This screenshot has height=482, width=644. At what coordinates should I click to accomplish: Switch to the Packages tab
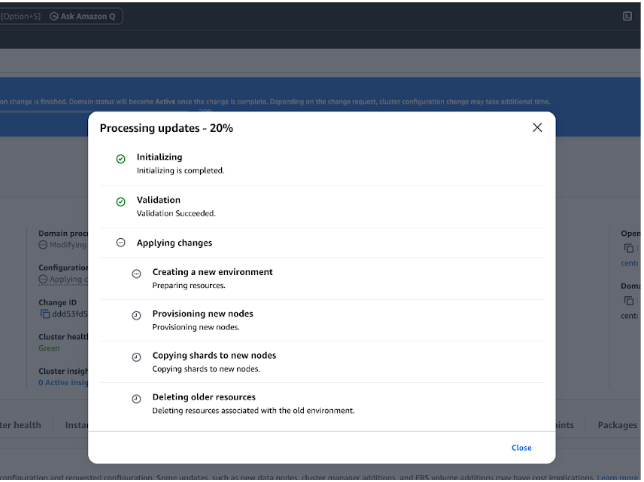(x=617, y=425)
